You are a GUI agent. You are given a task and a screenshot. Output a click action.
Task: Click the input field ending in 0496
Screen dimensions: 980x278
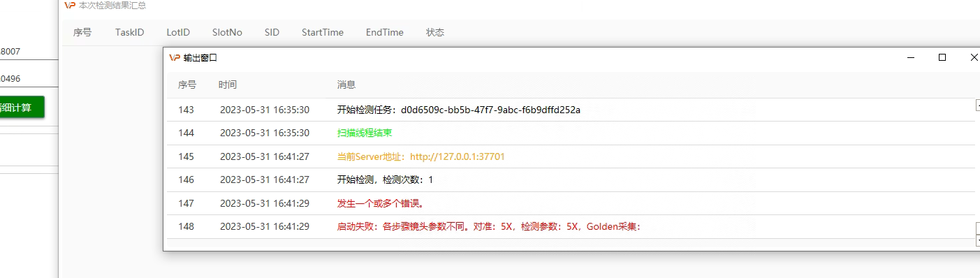coord(29,79)
